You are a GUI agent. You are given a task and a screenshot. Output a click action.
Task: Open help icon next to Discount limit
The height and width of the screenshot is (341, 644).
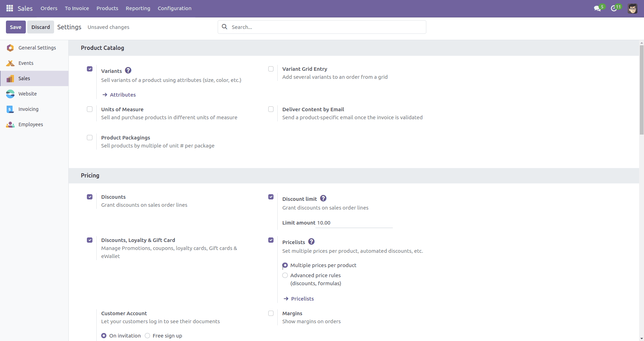point(323,198)
